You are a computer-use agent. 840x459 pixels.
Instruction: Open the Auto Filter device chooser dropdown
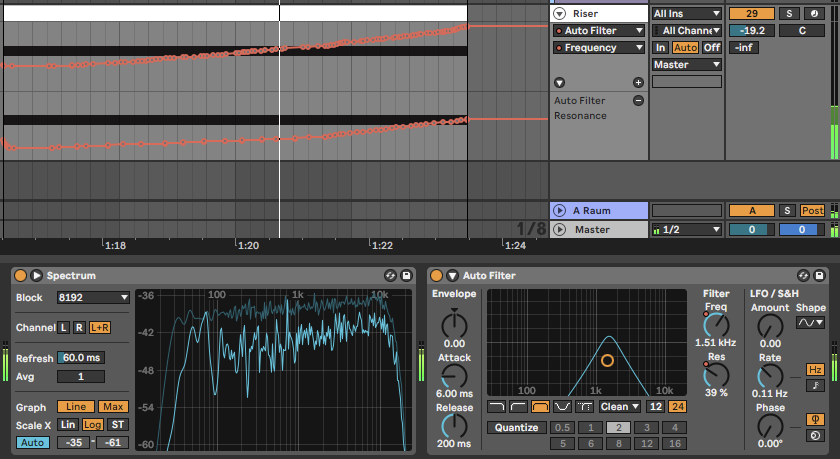(598, 31)
